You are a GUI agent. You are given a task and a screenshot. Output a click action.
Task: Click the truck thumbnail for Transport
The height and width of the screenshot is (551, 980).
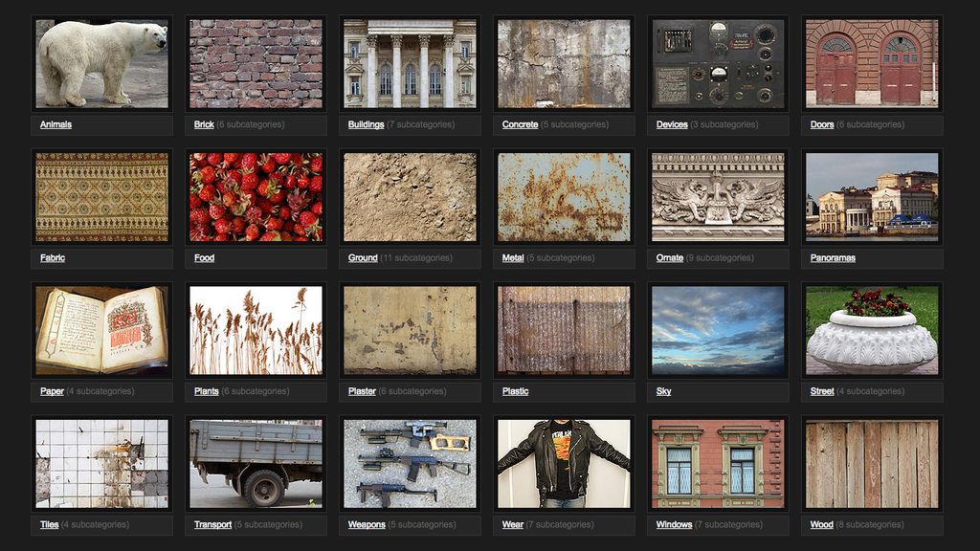[255, 463]
